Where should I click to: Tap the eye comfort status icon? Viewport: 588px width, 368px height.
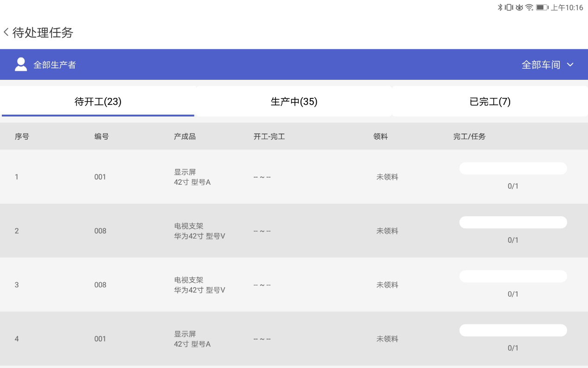click(x=519, y=7)
